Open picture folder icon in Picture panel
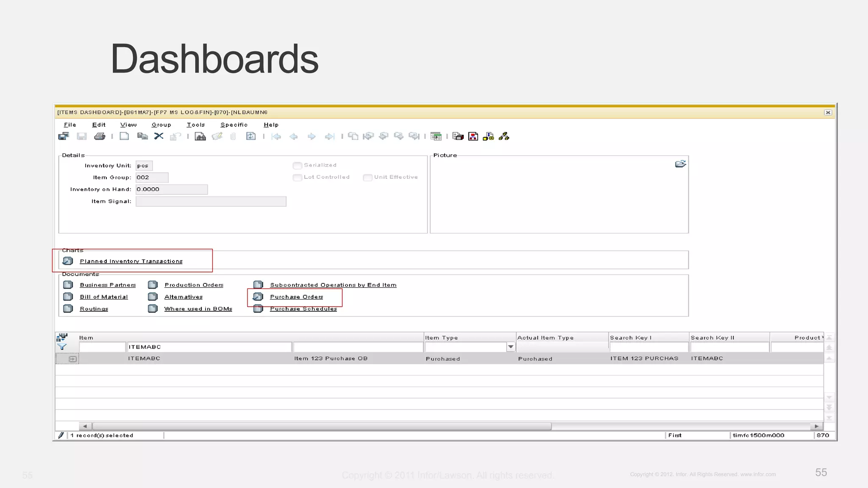868x488 pixels. (x=680, y=164)
